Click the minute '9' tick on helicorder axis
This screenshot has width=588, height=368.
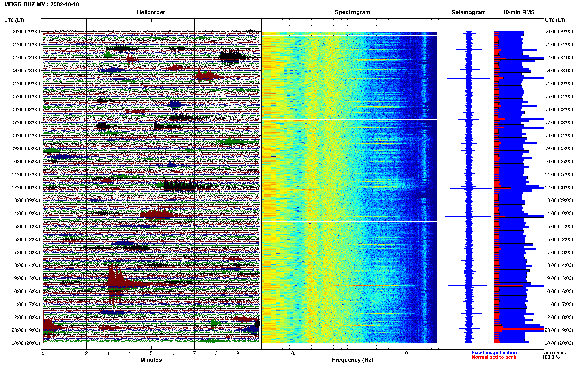click(238, 353)
